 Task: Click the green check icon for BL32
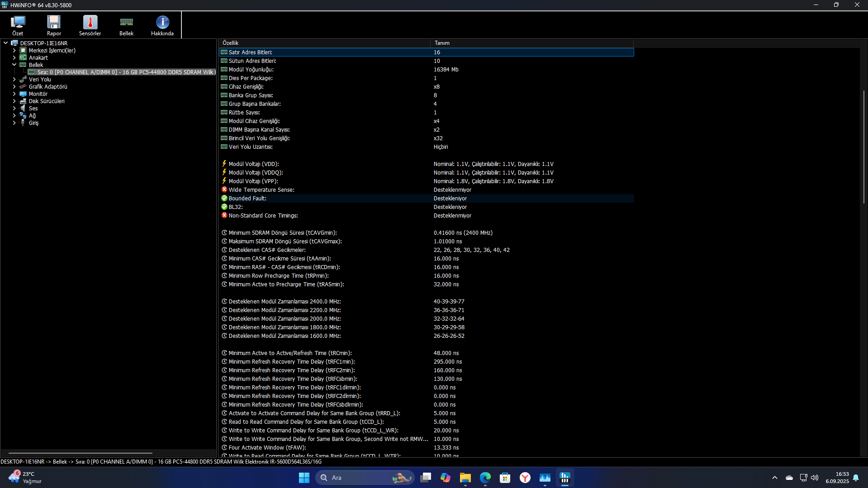tap(224, 207)
